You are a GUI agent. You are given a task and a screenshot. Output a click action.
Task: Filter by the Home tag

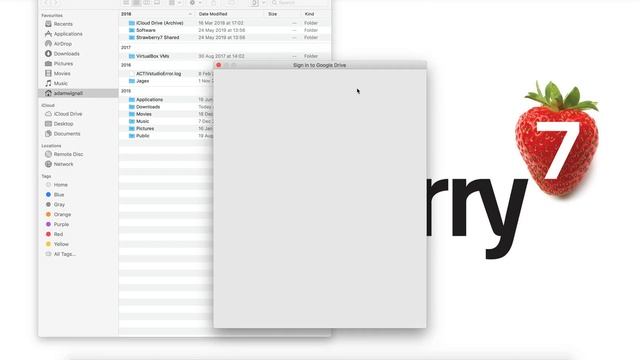[x=60, y=185]
